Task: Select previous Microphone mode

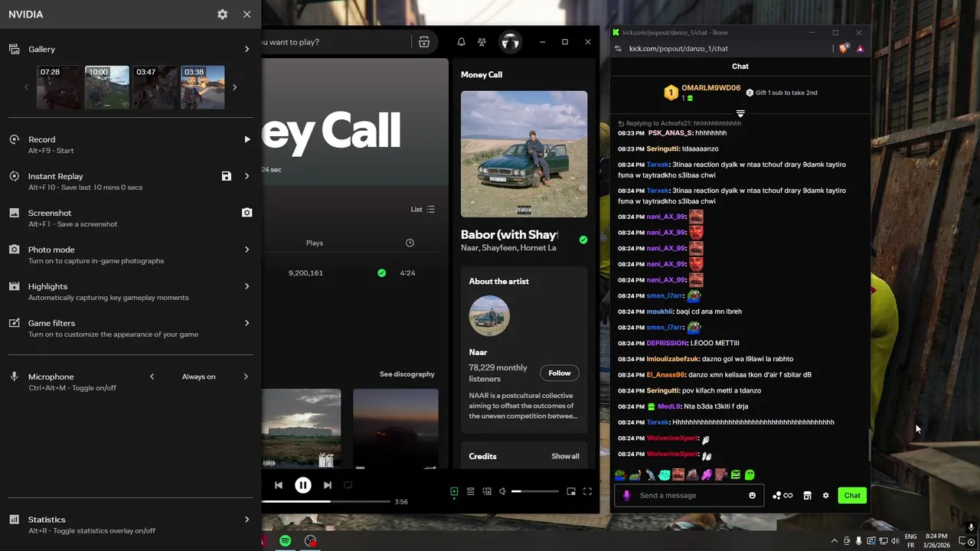Action: (152, 377)
